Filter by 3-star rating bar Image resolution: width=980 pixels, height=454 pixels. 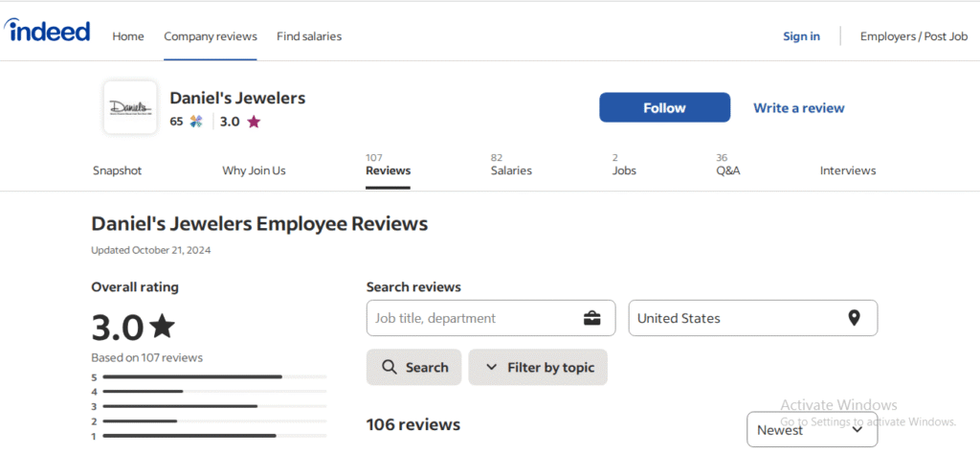click(209, 406)
